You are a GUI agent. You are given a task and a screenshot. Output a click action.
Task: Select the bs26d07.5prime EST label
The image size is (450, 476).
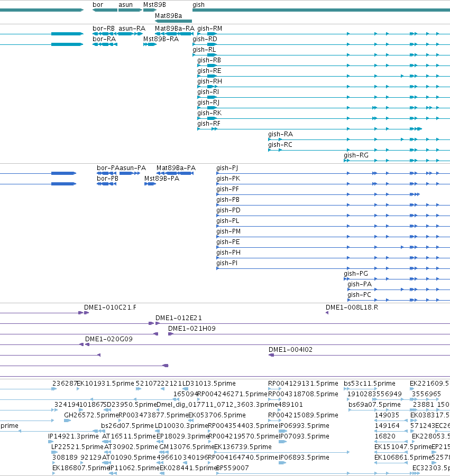[127, 426]
